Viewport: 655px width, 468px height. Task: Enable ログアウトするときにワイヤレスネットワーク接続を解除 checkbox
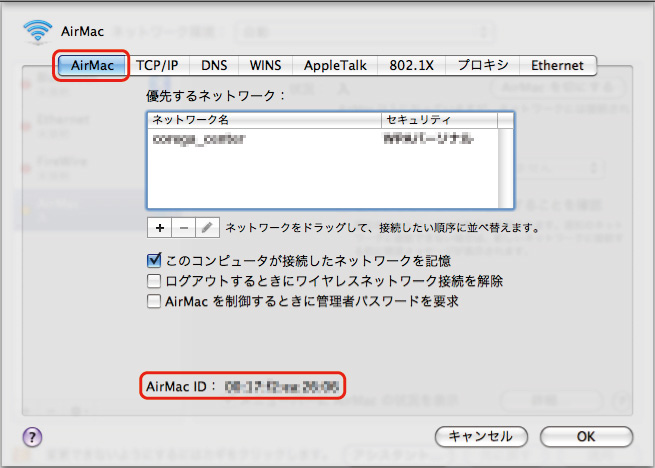click(x=154, y=281)
